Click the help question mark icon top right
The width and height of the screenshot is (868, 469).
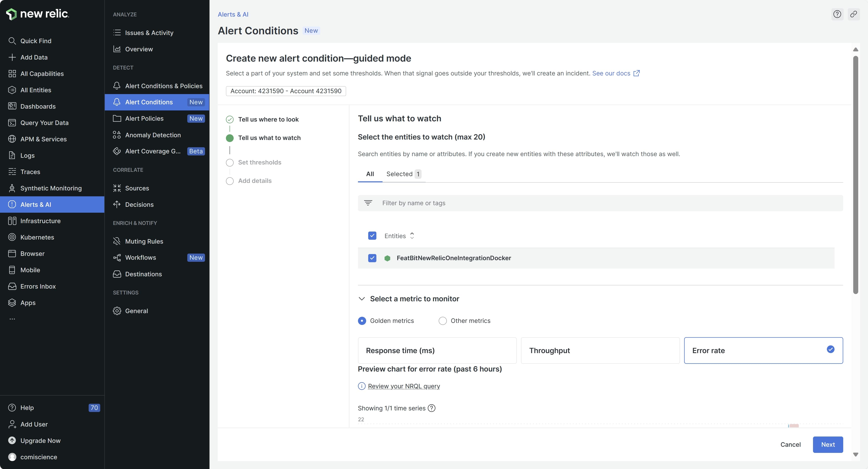point(837,14)
